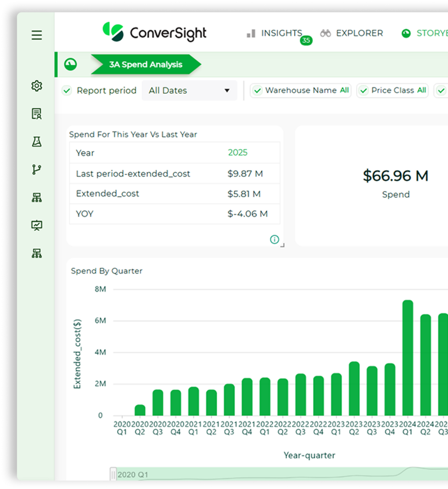Viewport: 448px width, 489px height.
Task: Click the $-4.06 M cell
Action: tap(248, 214)
